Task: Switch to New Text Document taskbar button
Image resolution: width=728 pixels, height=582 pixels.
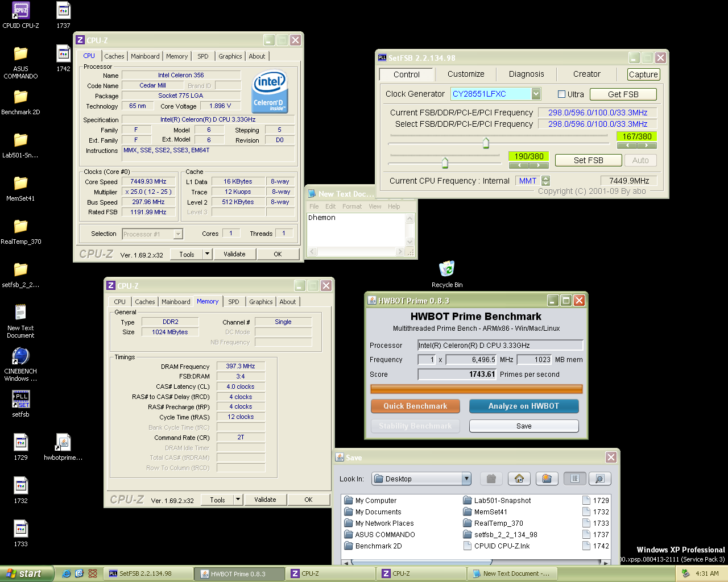Action: point(512,573)
